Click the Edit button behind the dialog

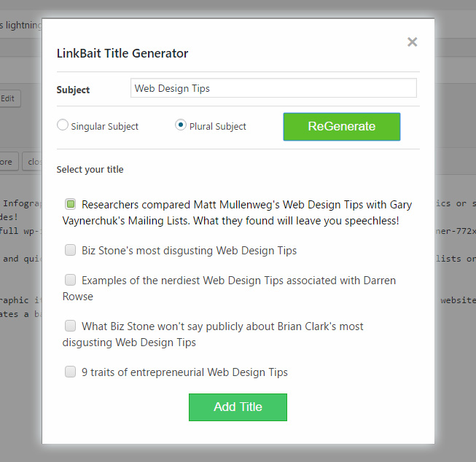click(9, 98)
